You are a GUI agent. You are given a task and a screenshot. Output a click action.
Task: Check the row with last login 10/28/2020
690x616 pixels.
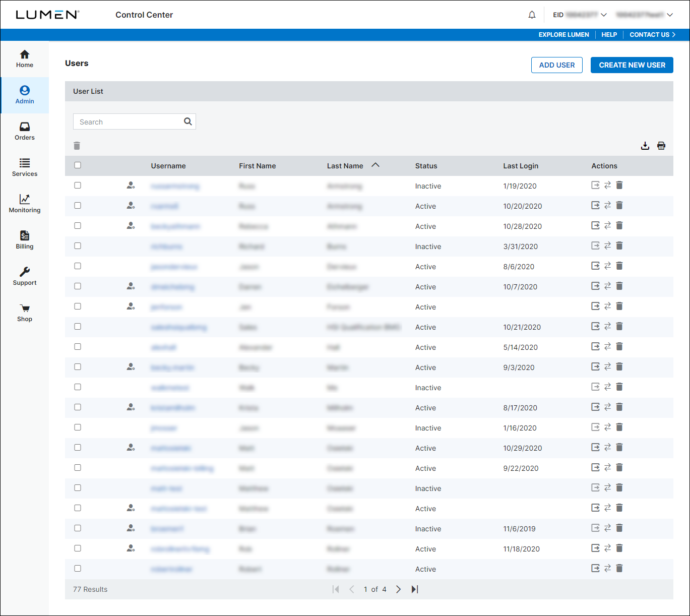78,225
